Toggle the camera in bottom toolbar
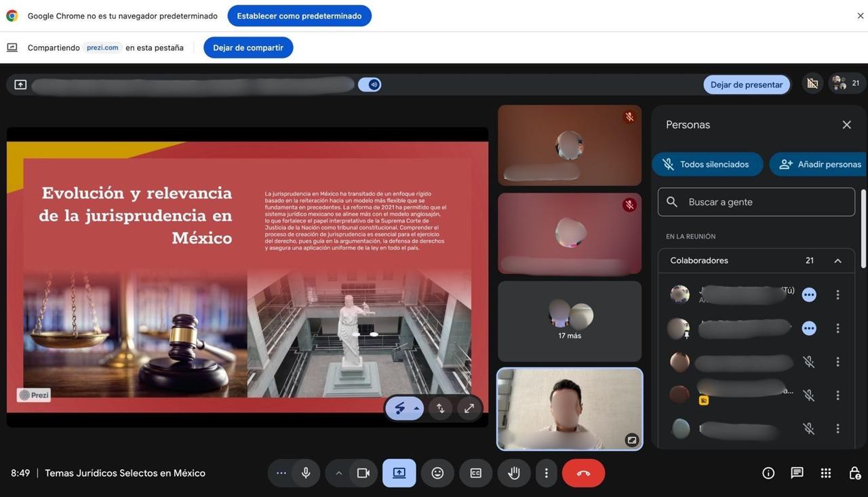 pos(363,473)
